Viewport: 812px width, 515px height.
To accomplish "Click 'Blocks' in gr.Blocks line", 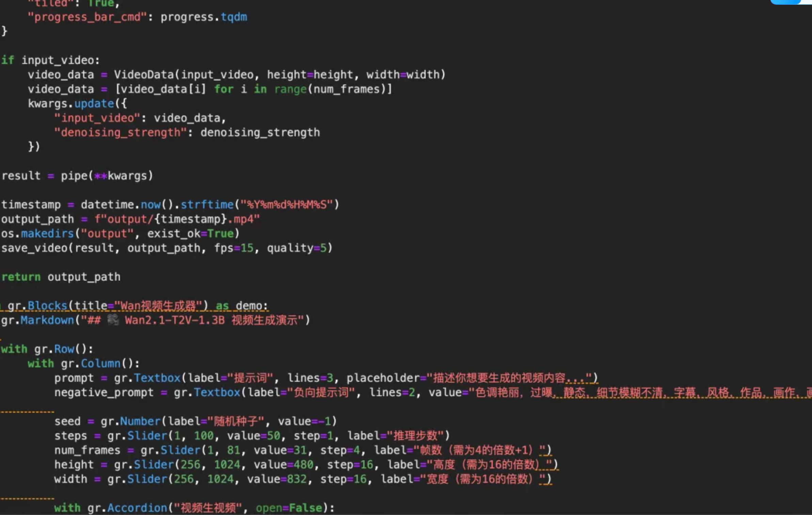I will pos(47,306).
